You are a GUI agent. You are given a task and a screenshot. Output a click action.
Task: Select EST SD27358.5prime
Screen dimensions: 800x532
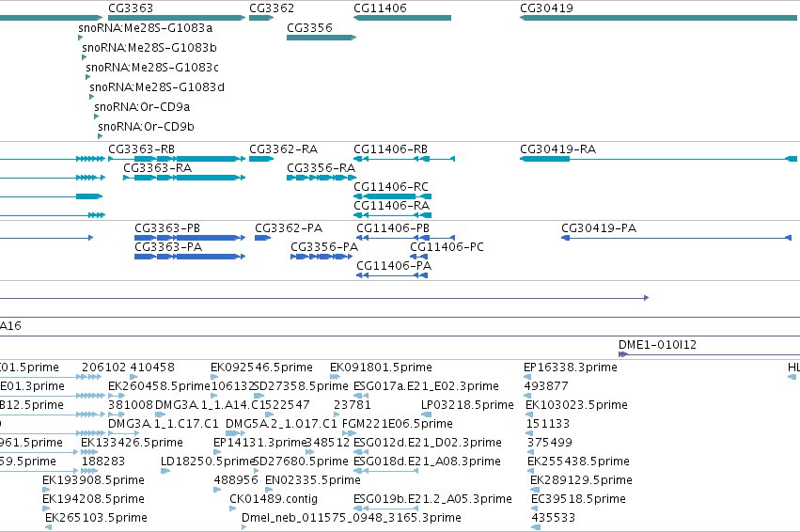pos(301,386)
